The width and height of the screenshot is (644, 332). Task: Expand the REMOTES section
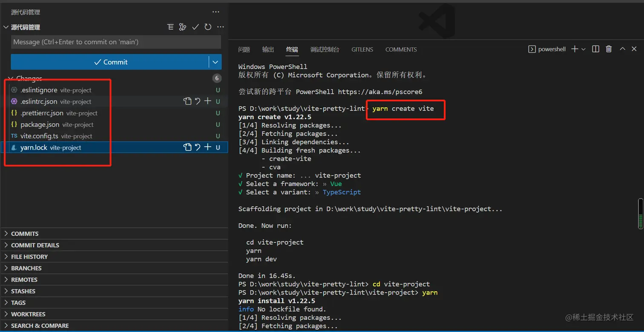(x=114, y=280)
